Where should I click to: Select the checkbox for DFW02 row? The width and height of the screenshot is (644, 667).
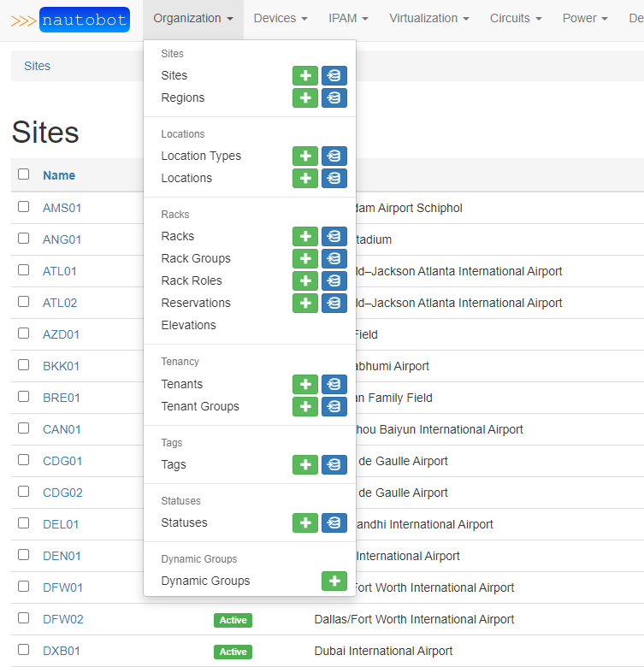(24, 618)
